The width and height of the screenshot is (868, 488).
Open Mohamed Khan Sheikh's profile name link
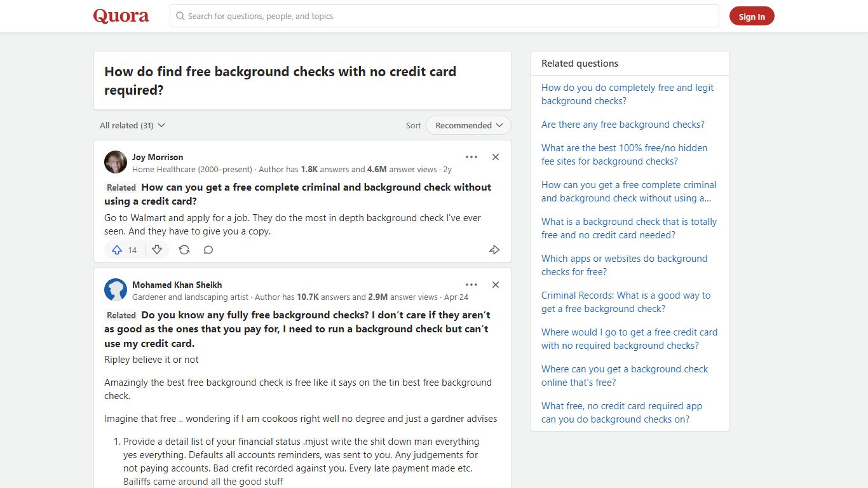point(177,285)
